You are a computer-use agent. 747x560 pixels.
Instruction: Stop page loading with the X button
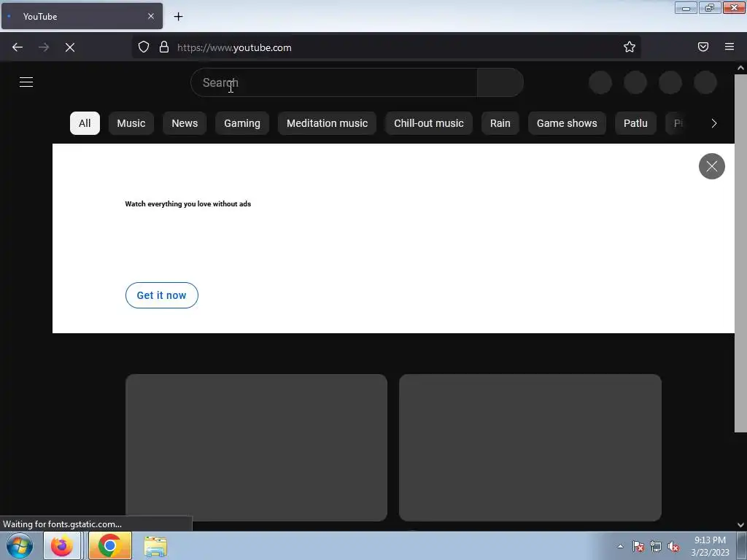(70, 47)
